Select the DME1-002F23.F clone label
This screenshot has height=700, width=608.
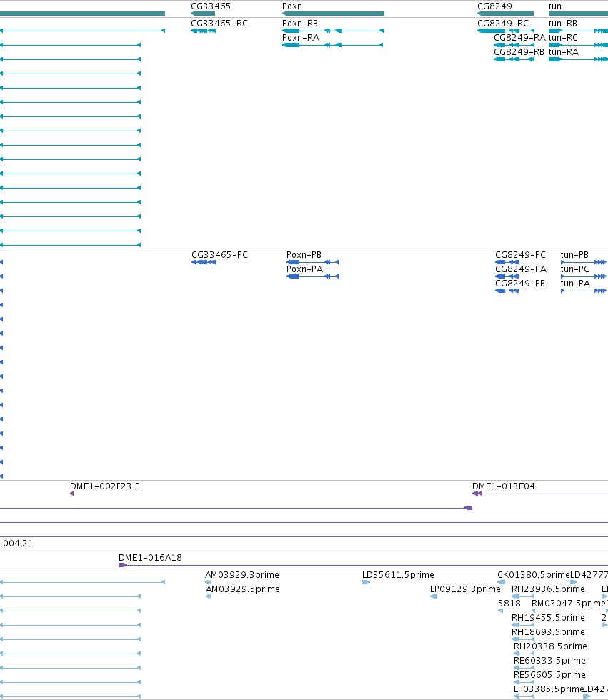pos(104,486)
